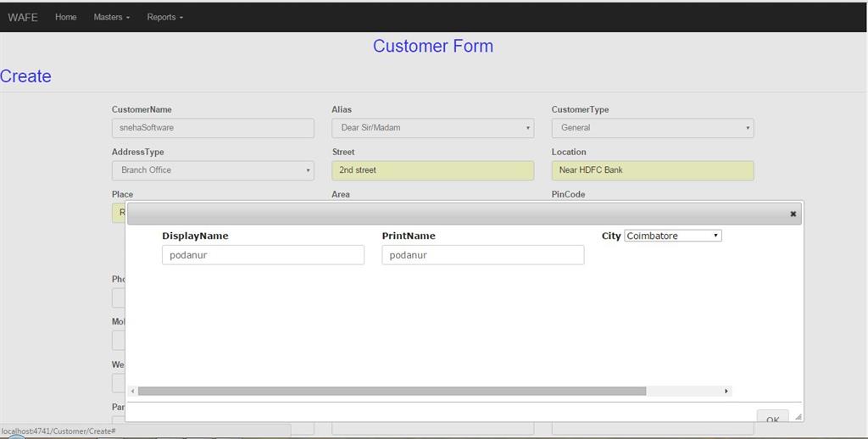Viewport: 868px width, 439px height.
Task: Click the AddressType label
Action: pyautogui.click(x=138, y=152)
